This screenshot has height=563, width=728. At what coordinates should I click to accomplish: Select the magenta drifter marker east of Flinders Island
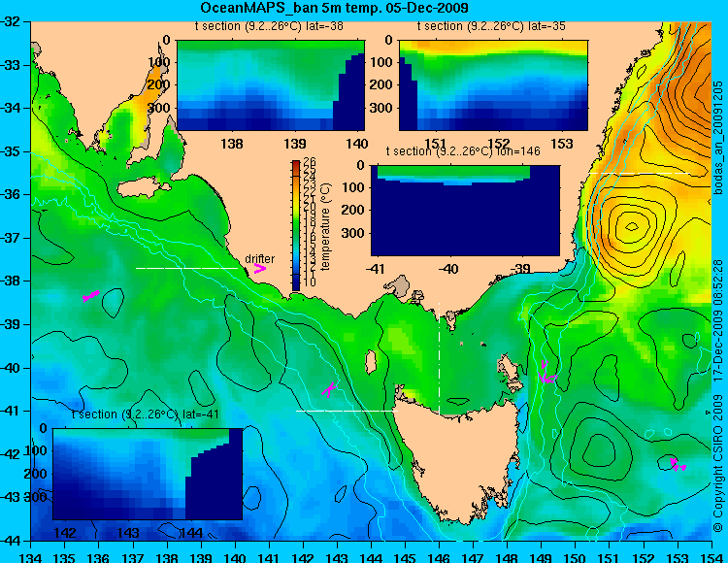pyautogui.click(x=546, y=374)
